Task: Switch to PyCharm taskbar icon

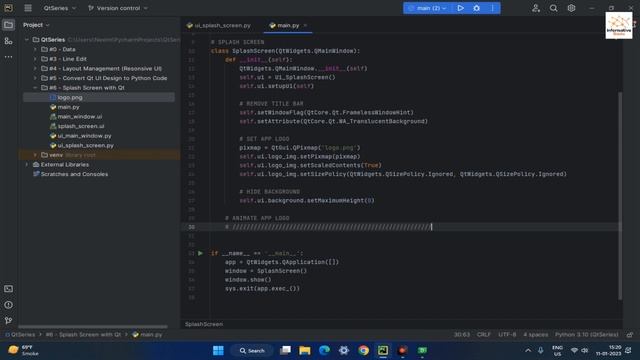Action: 383,351
